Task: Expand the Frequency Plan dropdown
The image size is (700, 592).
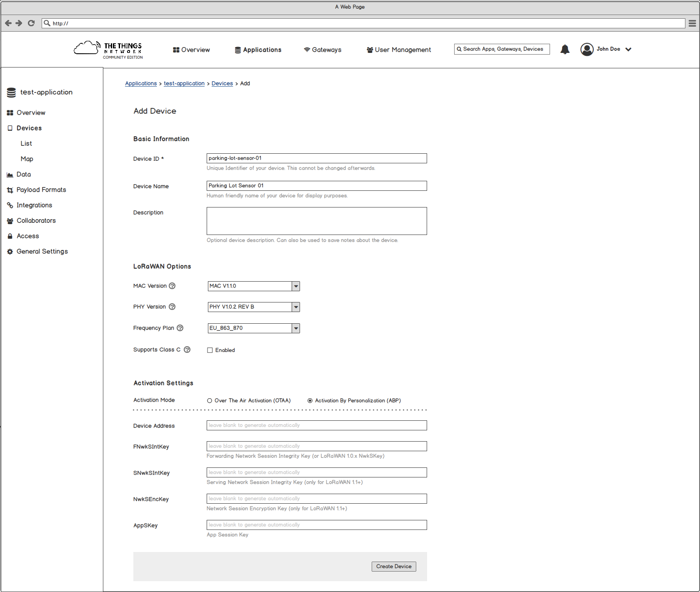Action: [x=295, y=328]
